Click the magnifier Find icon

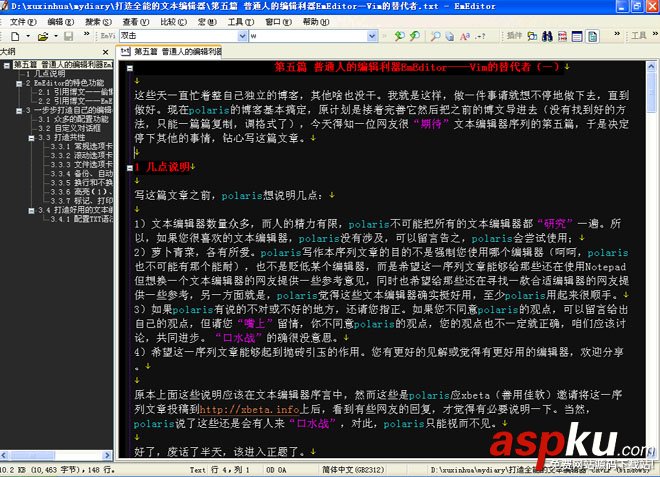(x=435, y=36)
